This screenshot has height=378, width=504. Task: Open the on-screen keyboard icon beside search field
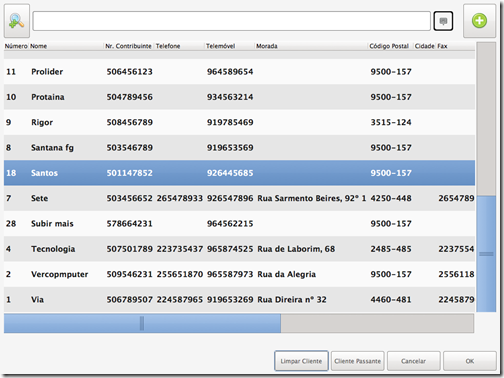[x=443, y=21]
